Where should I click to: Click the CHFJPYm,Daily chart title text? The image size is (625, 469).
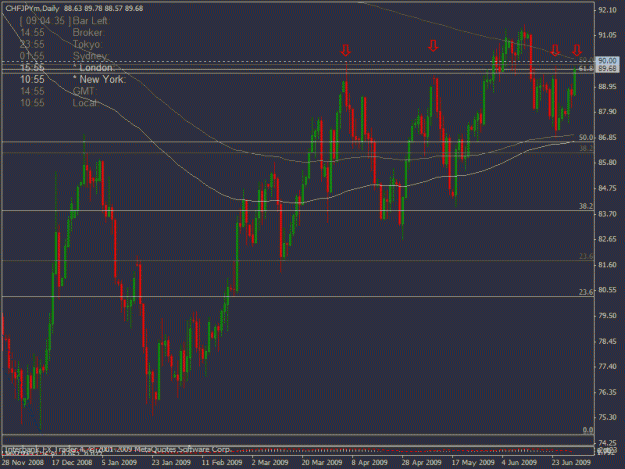[x=32, y=8]
